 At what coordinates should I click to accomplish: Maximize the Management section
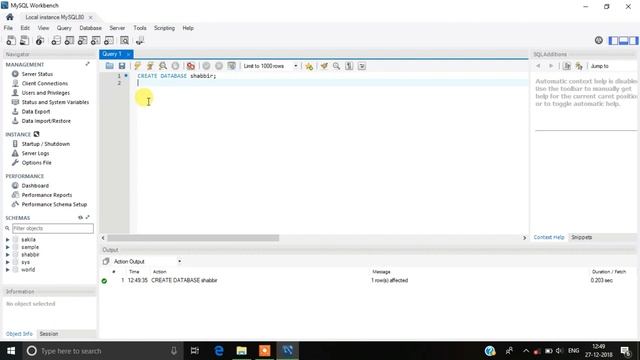tap(87, 64)
